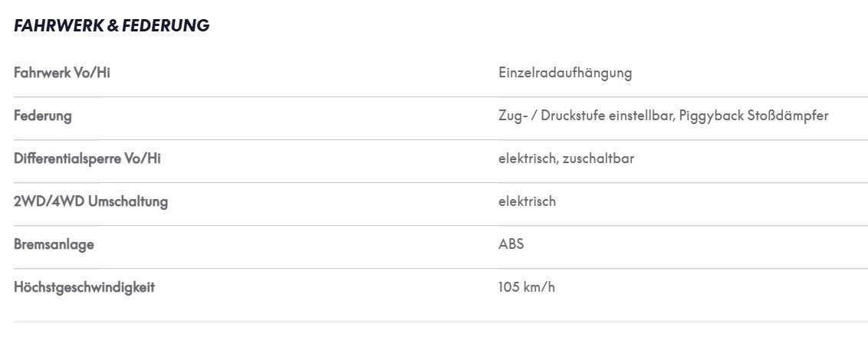Image resolution: width=868 pixels, height=340 pixels.
Task: Select the Höchstgeschwindigkeit label
Action: 84,287
